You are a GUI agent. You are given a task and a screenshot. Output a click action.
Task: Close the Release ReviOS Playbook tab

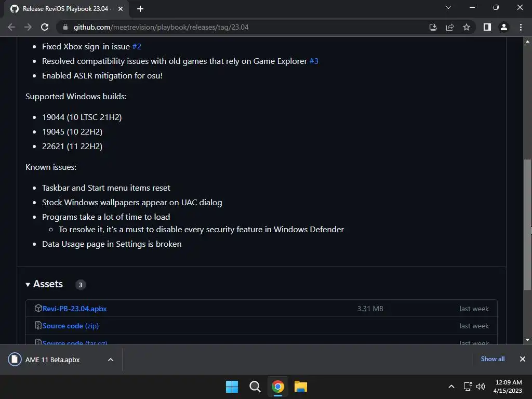[121, 9]
